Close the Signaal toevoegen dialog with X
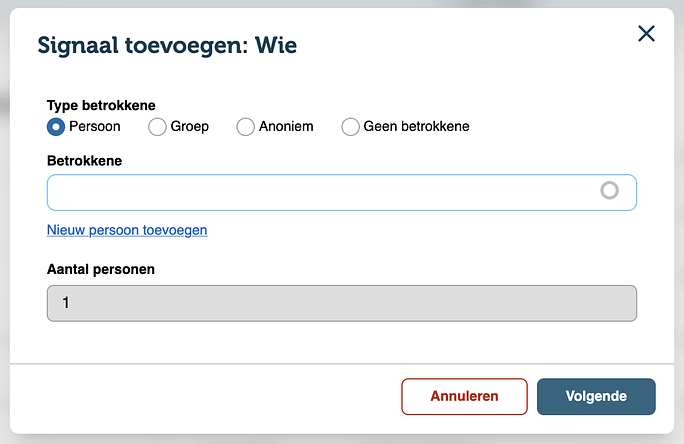The width and height of the screenshot is (684, 444). (x=646, y=34)
